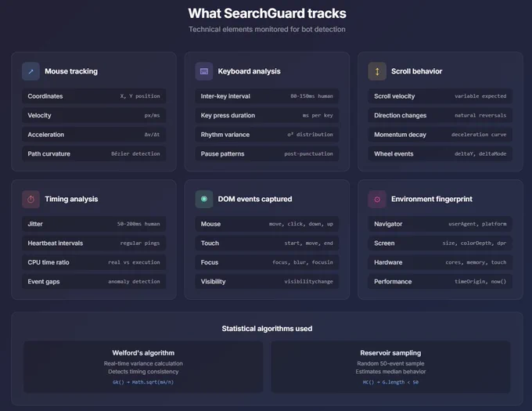Select the Key press duration row
Viewport: 532px width, 411px height.
point(267,115)
